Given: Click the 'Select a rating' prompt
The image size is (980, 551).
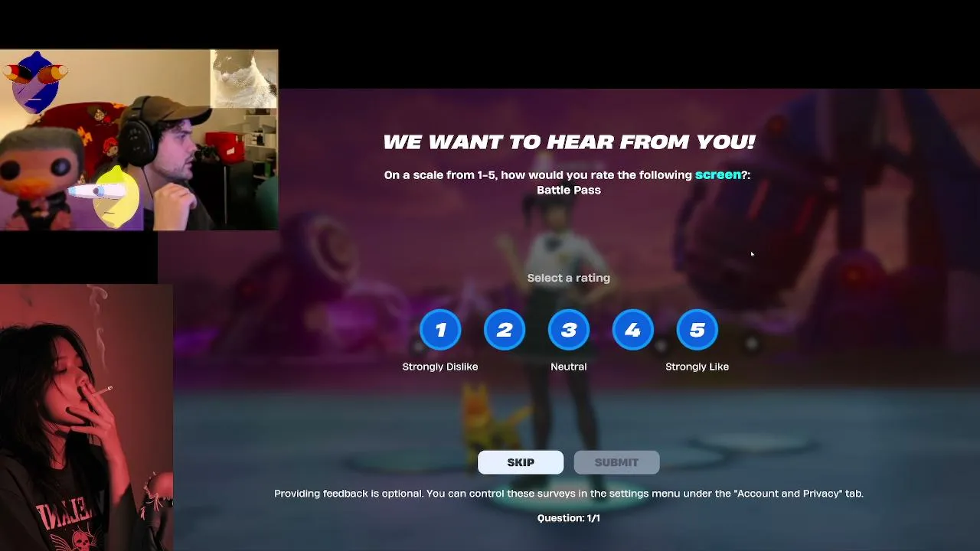Looking at the screenshot, I should click(x=569, y=278).
